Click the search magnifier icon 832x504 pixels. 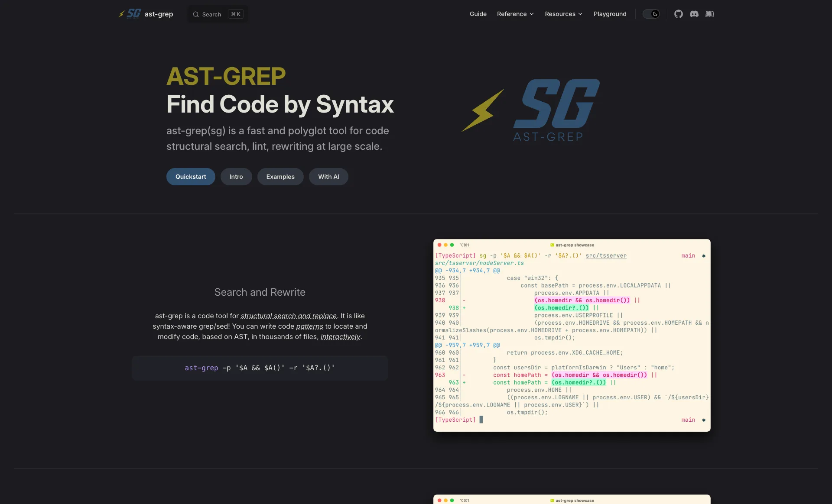coord(196,14)
